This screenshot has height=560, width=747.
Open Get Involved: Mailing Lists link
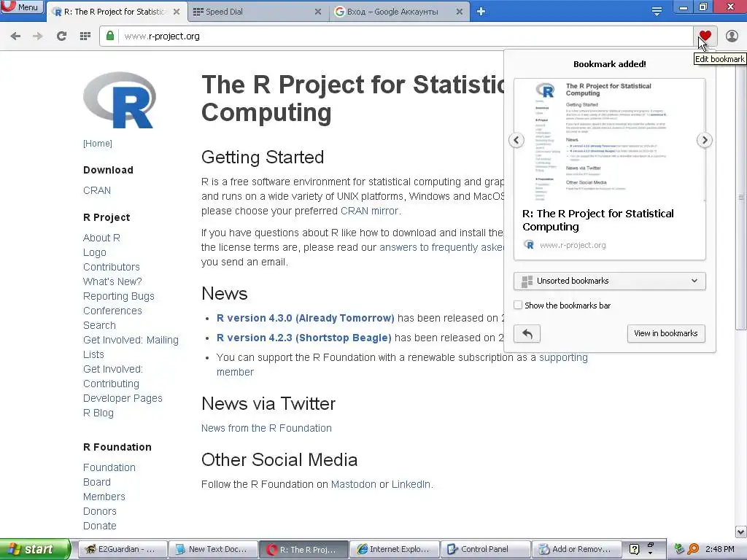131,347
